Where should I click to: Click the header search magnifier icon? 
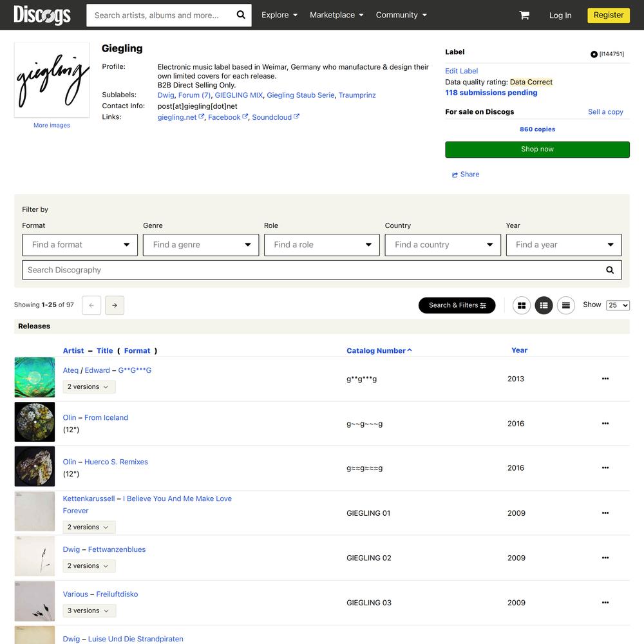pyautogui.click(x=241, y=15)
